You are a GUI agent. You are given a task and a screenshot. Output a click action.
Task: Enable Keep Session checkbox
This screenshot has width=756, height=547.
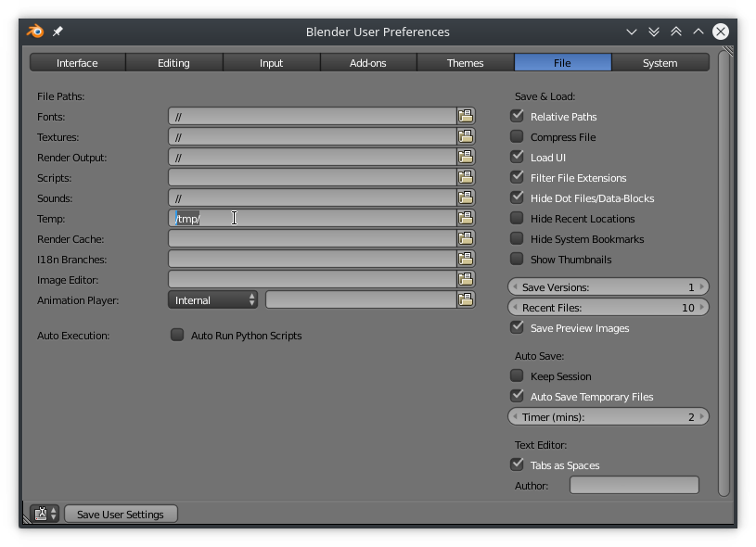pos(517,375)
